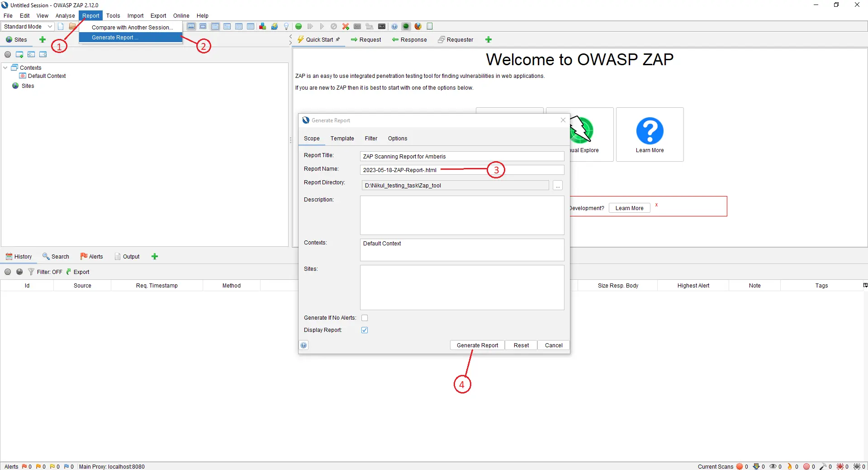
Task: Click the Online Help question mark icon
Action: coord(394,26)
